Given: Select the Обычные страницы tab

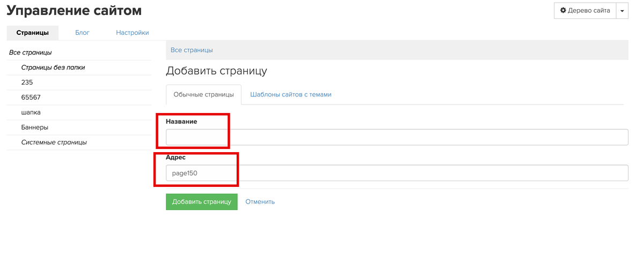Looking at the screenshot, I should pyautogui.click(x=203, y=94).
